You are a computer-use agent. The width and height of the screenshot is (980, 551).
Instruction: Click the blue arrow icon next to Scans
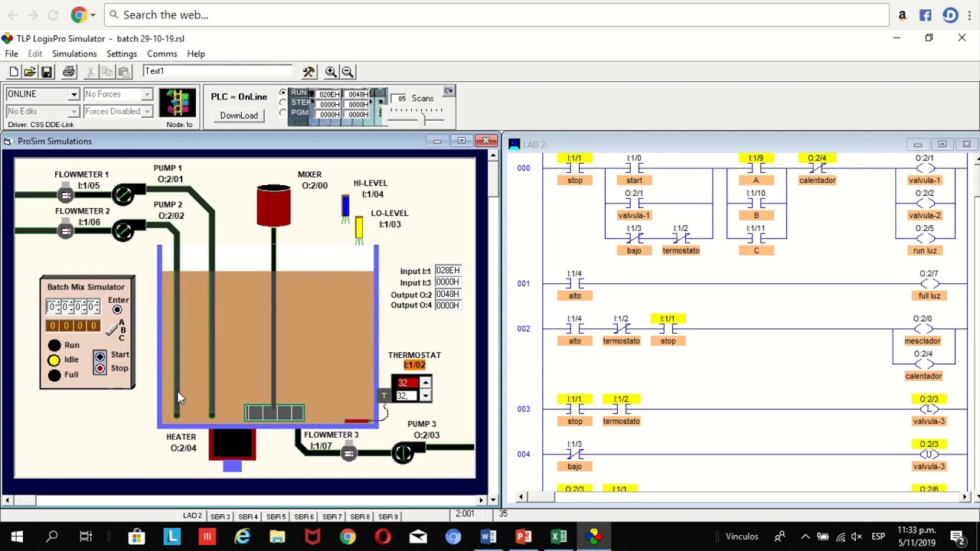point(449,91)
